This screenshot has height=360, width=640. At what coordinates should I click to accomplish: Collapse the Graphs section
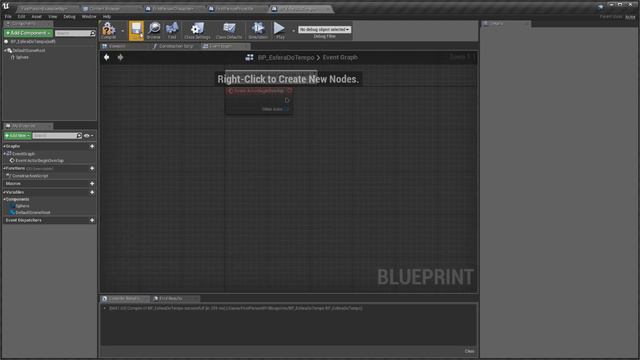(4, 146)
